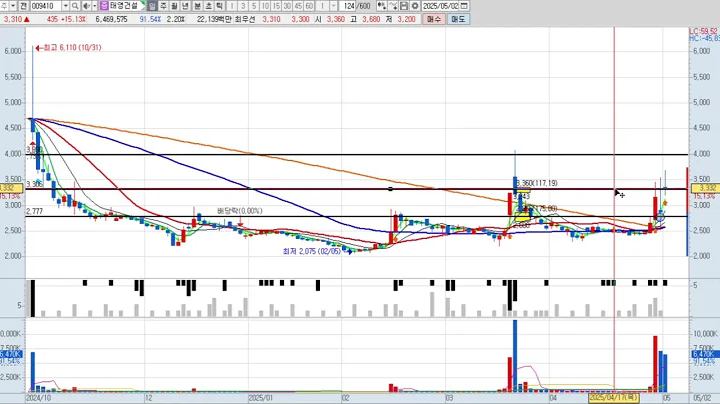Click the speaker sound icon
The width and height of the screenshot is (720, 404).
[x=86, y=6]
